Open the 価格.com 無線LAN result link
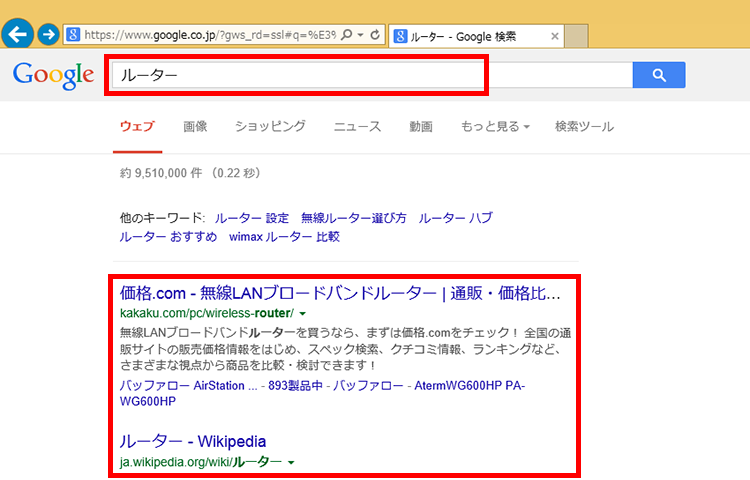Screen dimensions: 750x480 tap(340, 294)
